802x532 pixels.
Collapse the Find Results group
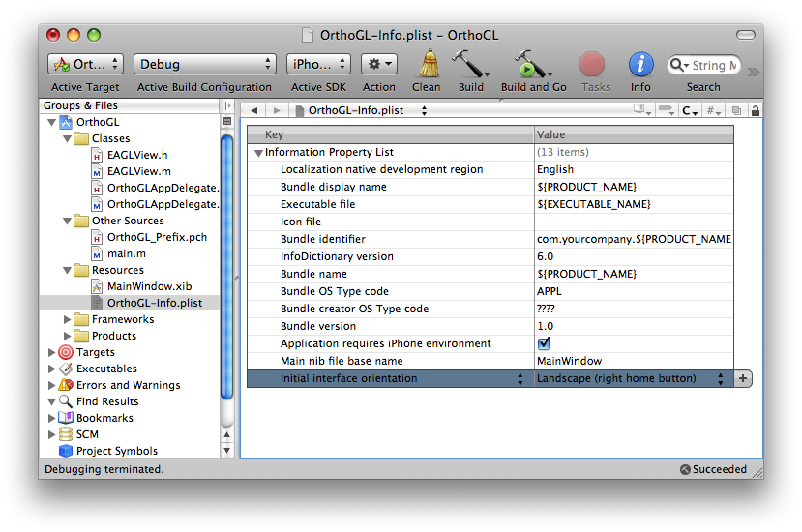[x=51, y=401]
